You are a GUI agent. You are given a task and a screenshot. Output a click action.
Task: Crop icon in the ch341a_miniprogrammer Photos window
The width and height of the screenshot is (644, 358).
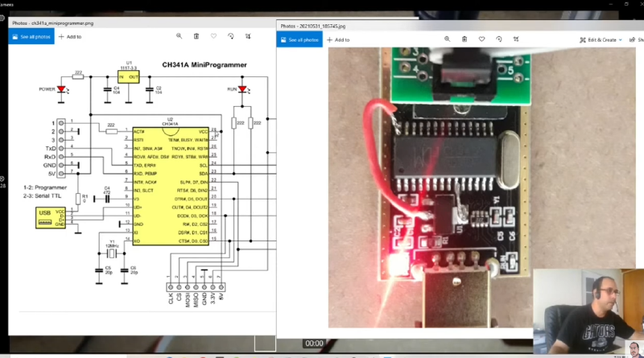(x=248, y=36)
